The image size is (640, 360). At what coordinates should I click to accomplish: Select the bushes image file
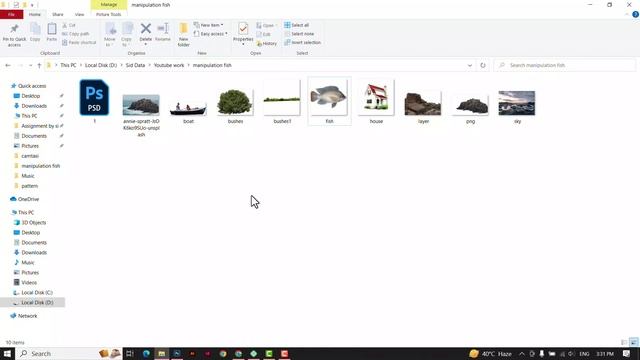235,102
